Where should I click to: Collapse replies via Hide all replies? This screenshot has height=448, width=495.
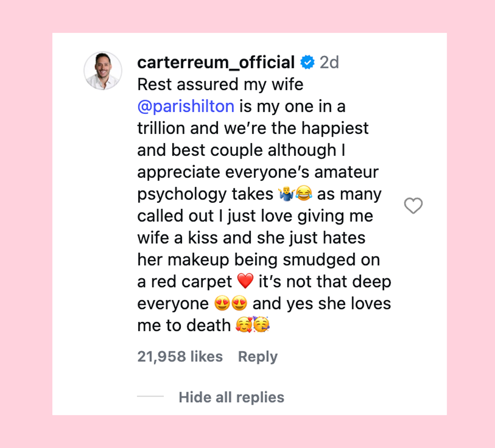[231, 397]
